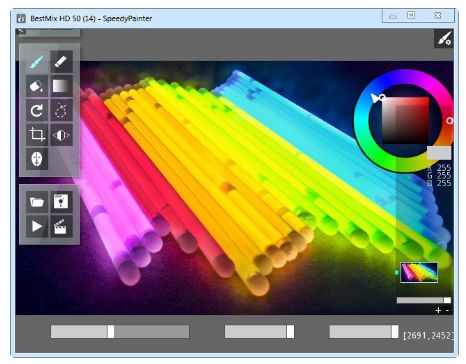Select the Brush tool
The height and width of the screenshot is (364, 466).
pyautogui.click(x=37, y=62)
